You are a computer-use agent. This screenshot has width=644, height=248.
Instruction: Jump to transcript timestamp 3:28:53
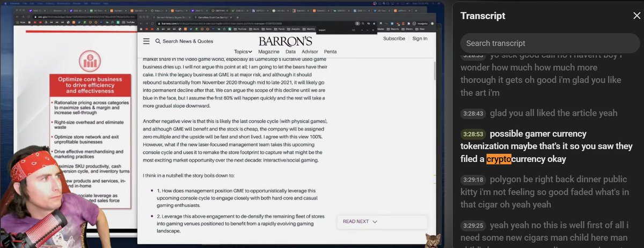coord(473,134)
